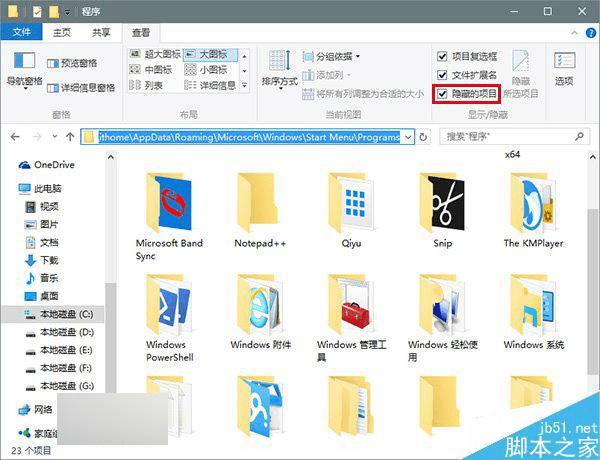
Task: Open the Windows 管理工具 folder
Action: tap(351, 318)
